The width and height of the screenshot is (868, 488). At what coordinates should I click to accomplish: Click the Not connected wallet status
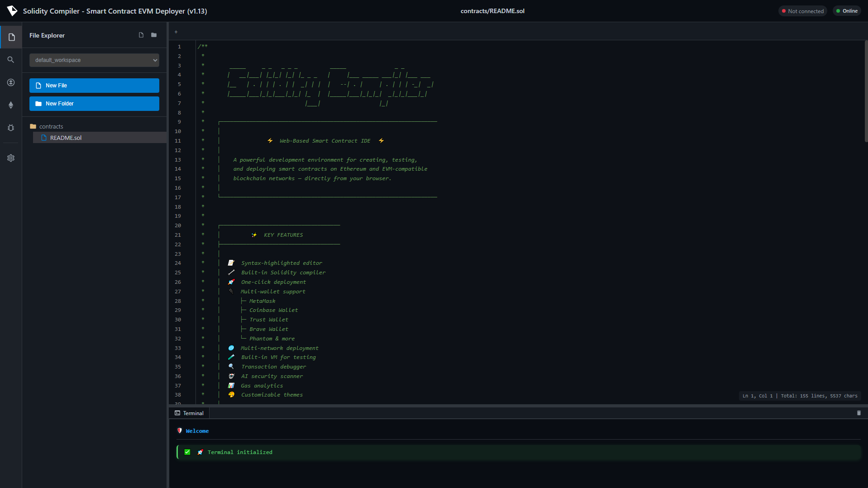[802, 11]
